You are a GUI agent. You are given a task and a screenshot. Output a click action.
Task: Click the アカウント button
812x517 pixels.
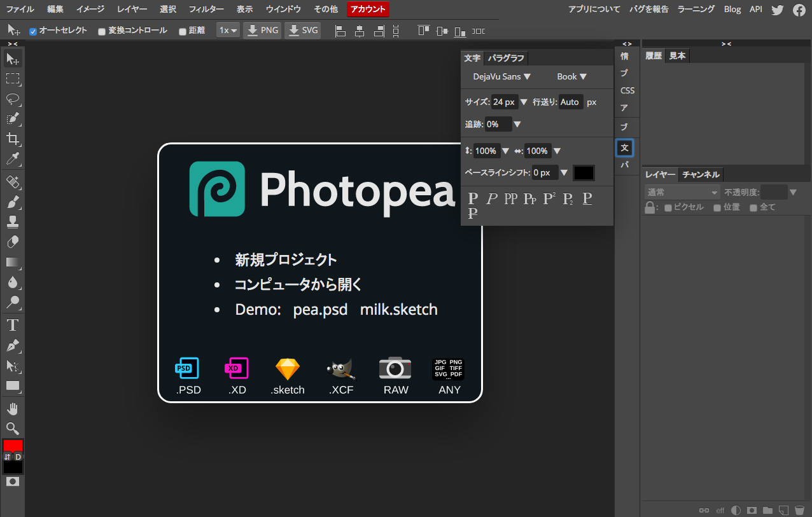tap(368, 10)
